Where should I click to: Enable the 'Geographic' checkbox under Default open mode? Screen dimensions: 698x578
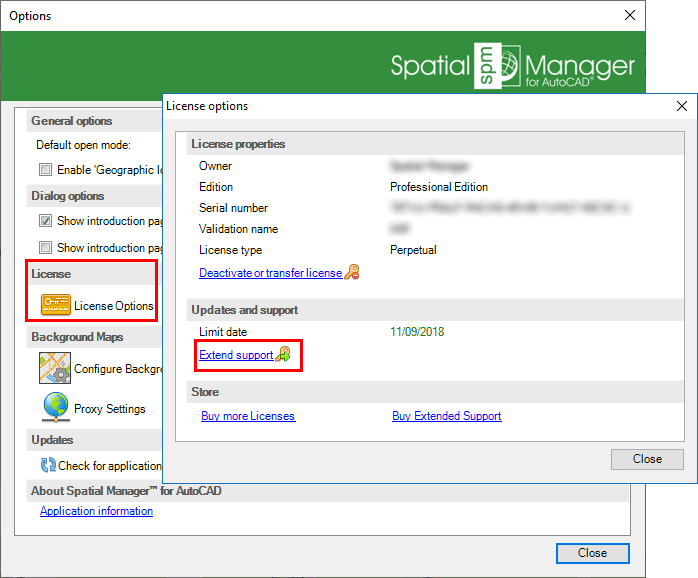click(x=45, y=170)
